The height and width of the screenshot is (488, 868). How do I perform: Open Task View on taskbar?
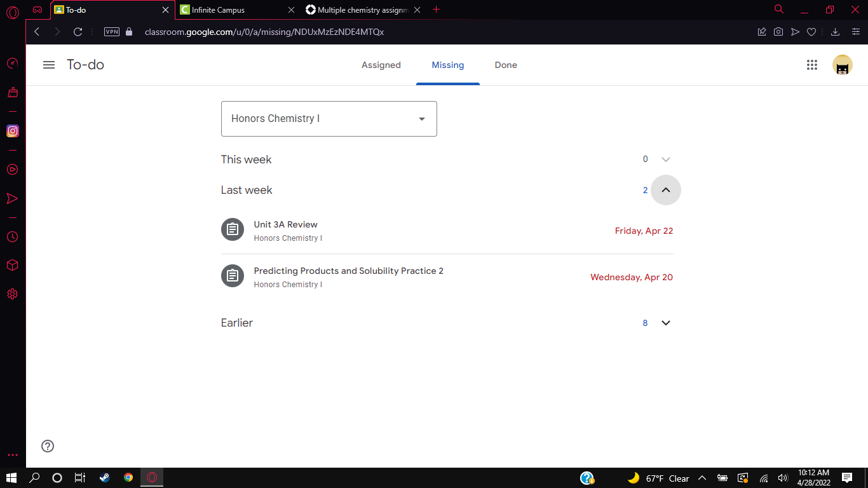[80, 478]
